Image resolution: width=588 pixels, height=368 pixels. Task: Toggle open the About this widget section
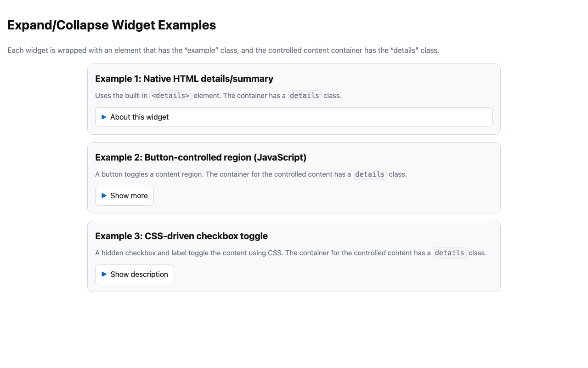pyautogui.click(x=139, y=117)
